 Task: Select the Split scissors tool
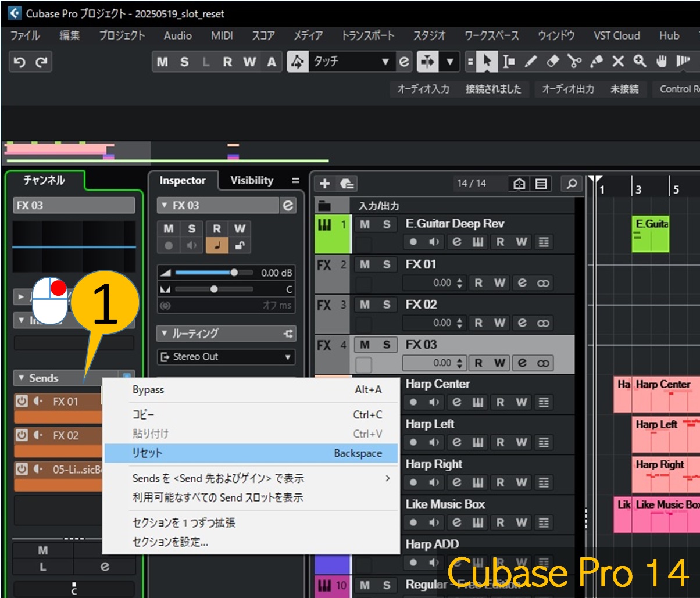click(x=575, y=62)
